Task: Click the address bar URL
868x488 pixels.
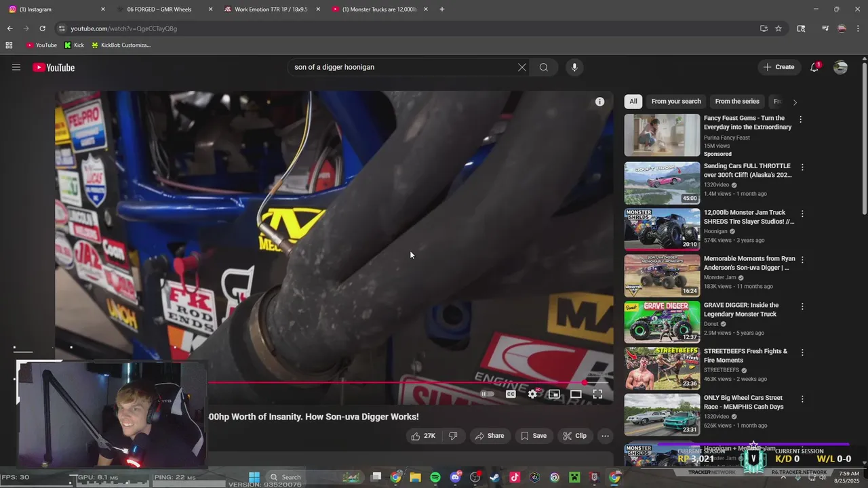Action: [124, 28]
